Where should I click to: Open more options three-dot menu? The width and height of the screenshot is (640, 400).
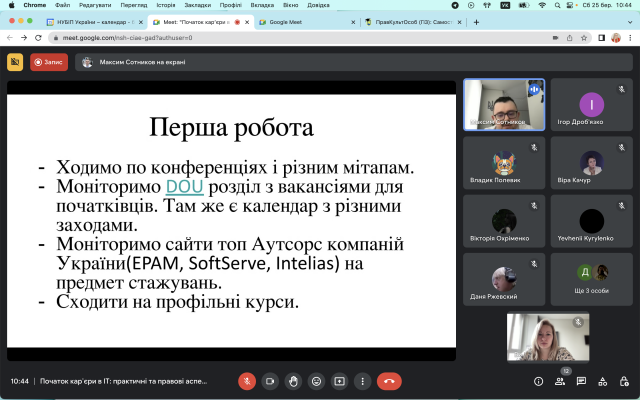coord(362,381)
